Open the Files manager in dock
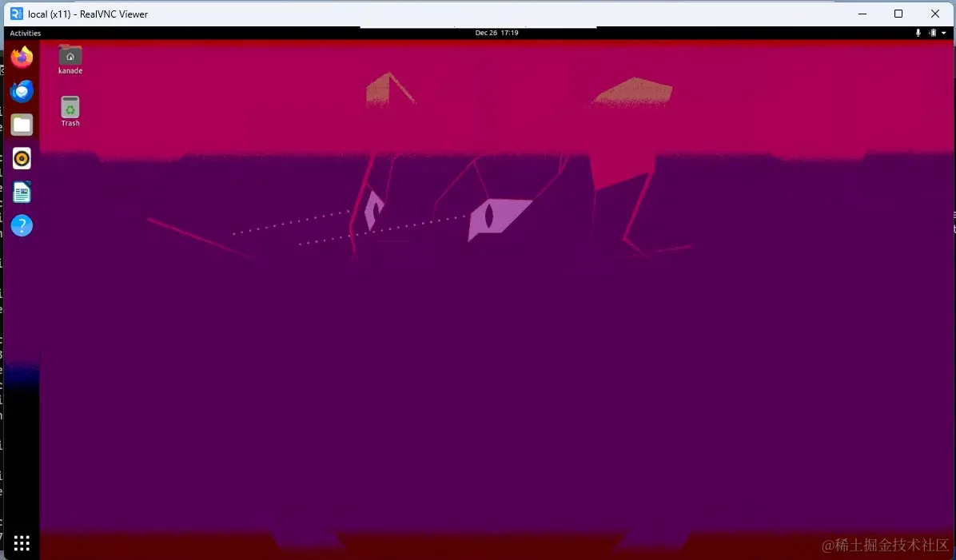This screenshot has height=560, width=956. pyautogui.click(x=22, y=125)
